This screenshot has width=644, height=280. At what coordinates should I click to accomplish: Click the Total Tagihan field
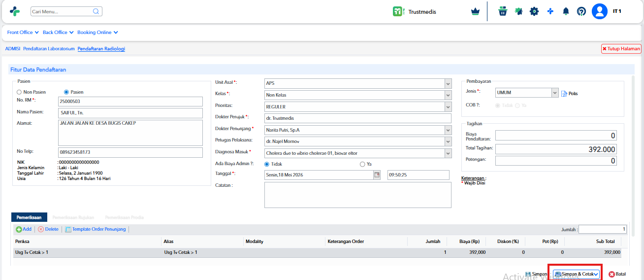[x=556, y=149]
